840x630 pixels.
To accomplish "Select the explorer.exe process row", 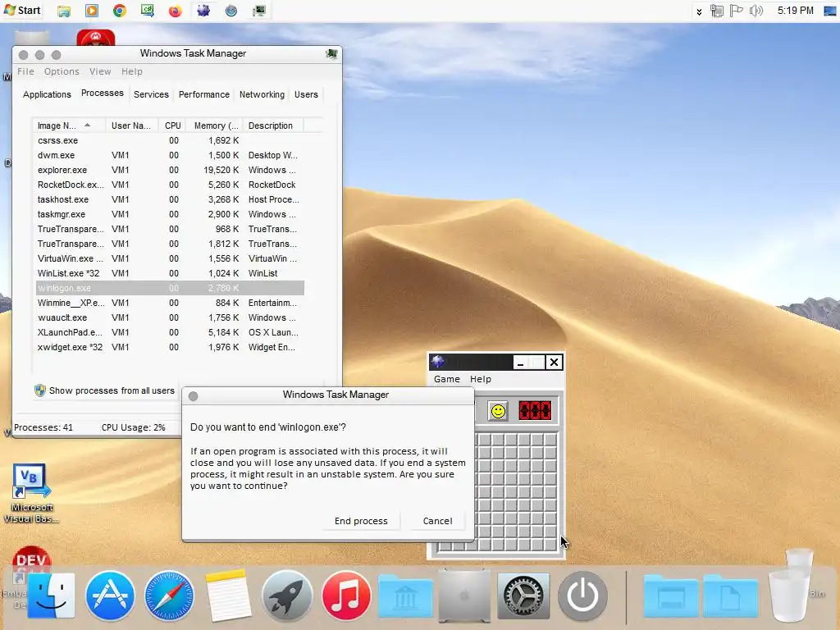I will (170, 170).
